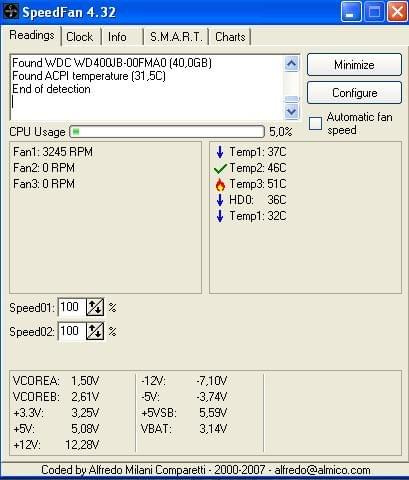The image size is (409, 480).
Task: Click the 5,0% CPU usage value
Action: tap(281, 132)
